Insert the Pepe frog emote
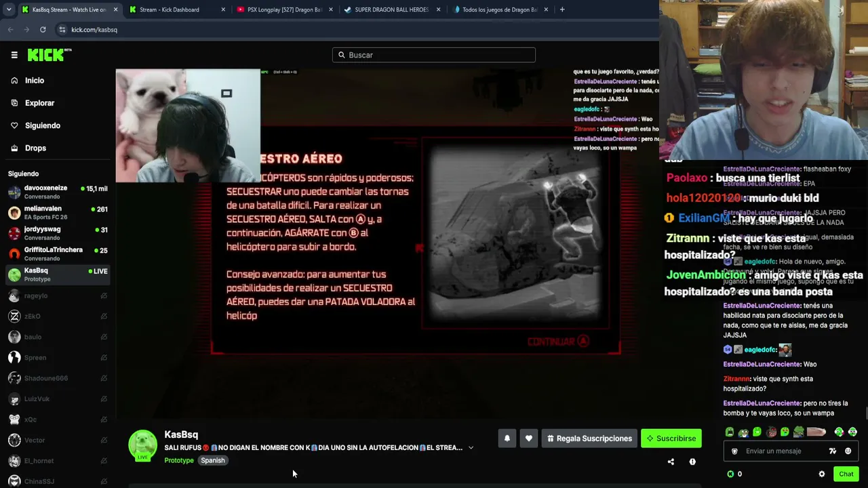This screenshot has width=868, height=488. point(743,432)
